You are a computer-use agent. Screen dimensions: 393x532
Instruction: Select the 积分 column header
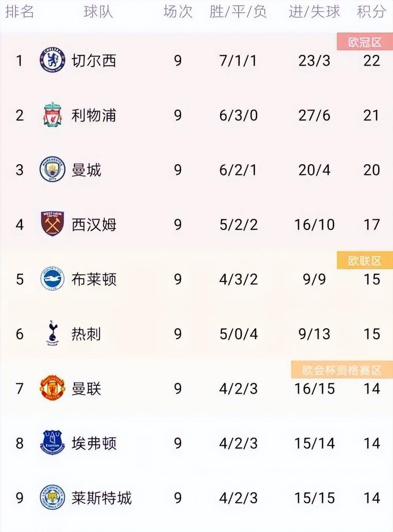tap(371, 12)
